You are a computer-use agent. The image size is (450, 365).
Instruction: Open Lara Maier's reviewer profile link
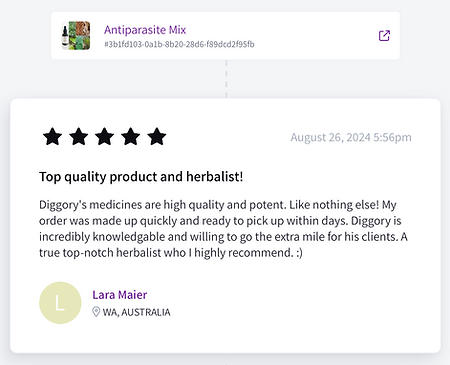(x=120, y=295)
